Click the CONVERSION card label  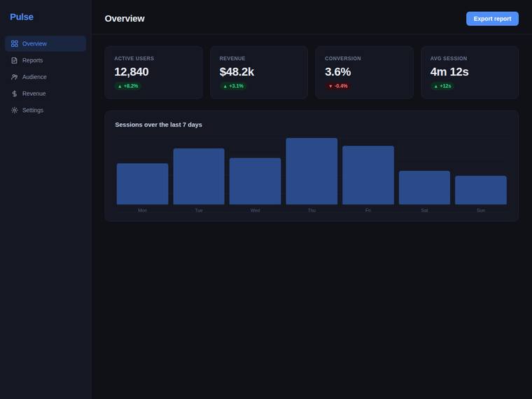click(x=343, y=58)
